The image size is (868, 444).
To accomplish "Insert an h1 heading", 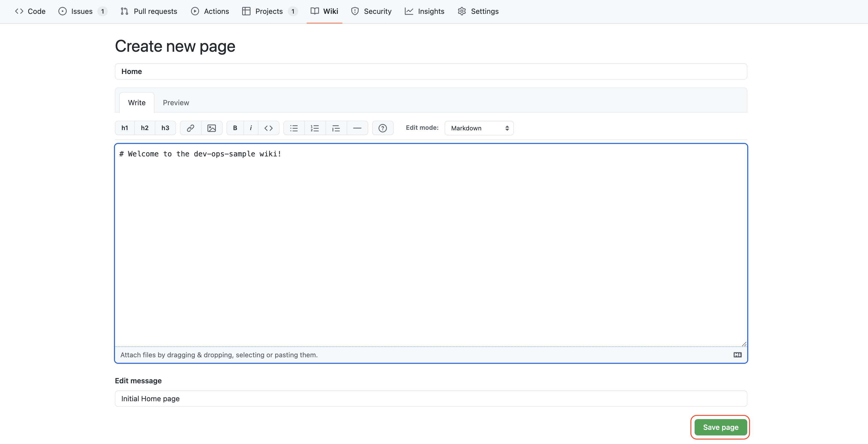I will click(x=124, y=128).
